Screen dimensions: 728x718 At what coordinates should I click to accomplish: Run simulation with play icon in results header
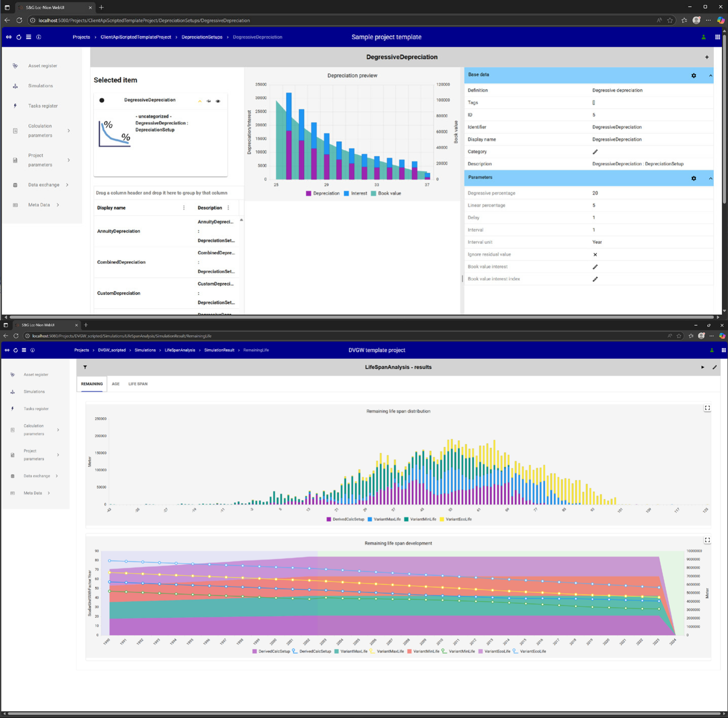[x=702, y=367]
